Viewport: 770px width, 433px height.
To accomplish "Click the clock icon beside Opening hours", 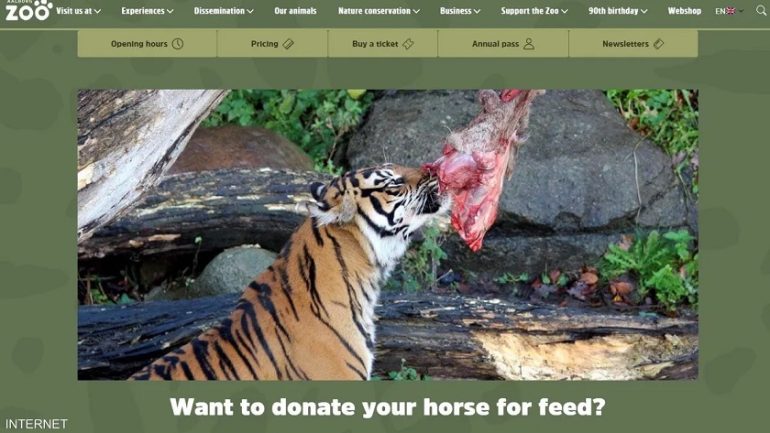I will coord(178,44).
